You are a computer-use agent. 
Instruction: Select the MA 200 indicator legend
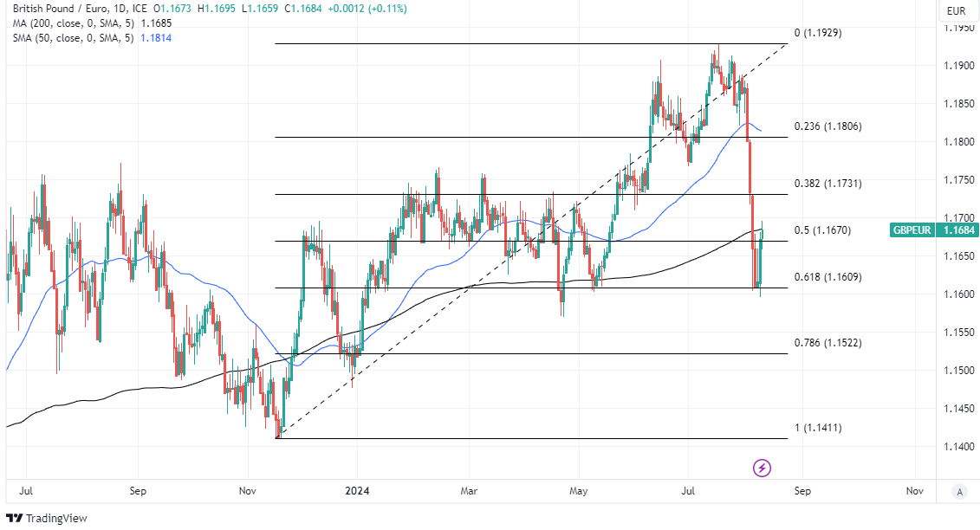(72, 23)
